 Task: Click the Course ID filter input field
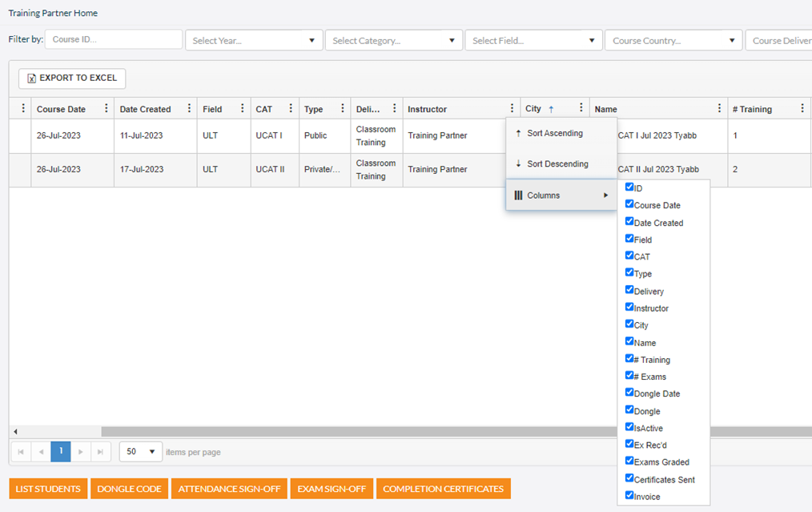pos(113,38)
